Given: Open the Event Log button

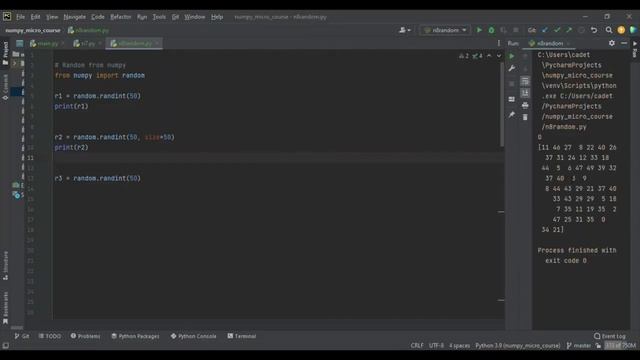Looking at the screenshot, I should point(610,336).
